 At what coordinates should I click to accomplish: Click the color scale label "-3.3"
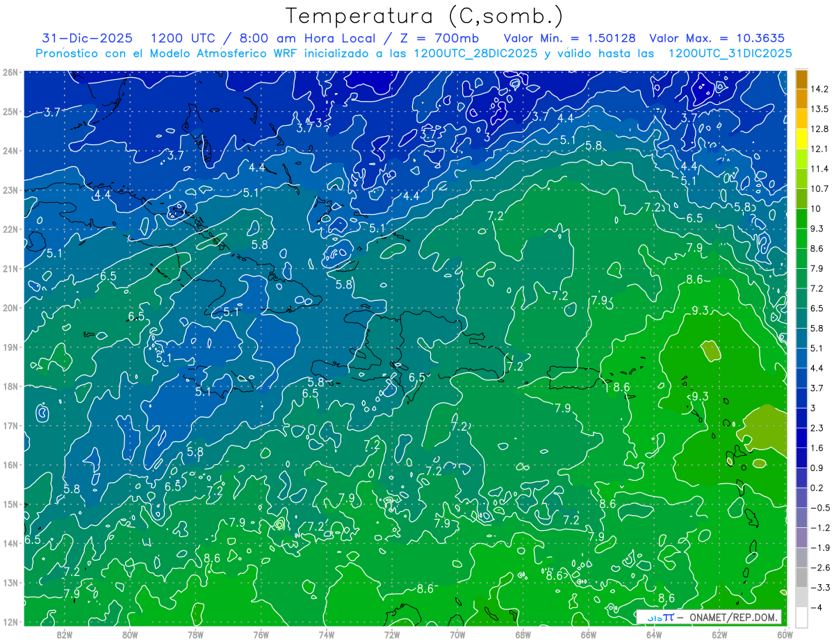point(819,588)
